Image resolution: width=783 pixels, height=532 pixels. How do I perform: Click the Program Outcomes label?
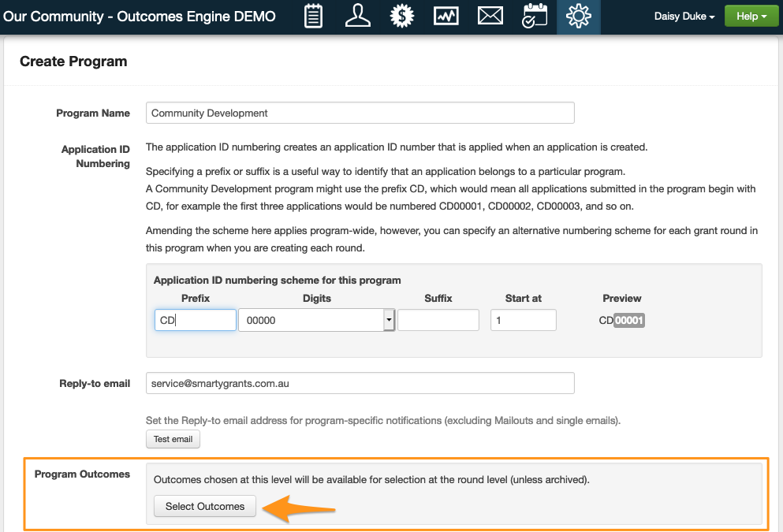pos(82,474)
